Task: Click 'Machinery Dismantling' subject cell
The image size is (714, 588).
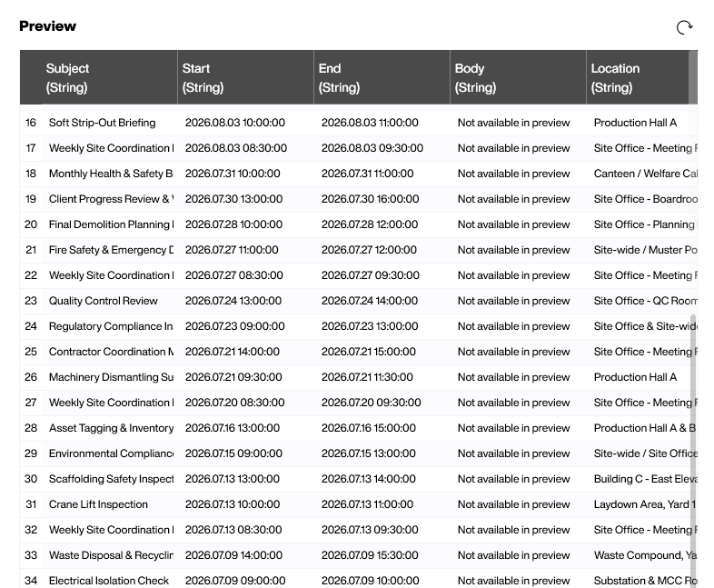Action: pyautogui.click(x=111, y=377)
